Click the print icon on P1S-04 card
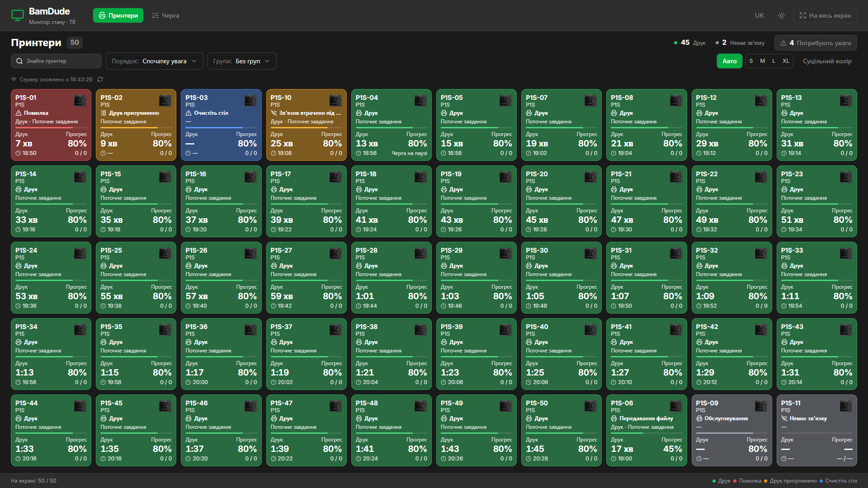868x488 pixels. 359,113
